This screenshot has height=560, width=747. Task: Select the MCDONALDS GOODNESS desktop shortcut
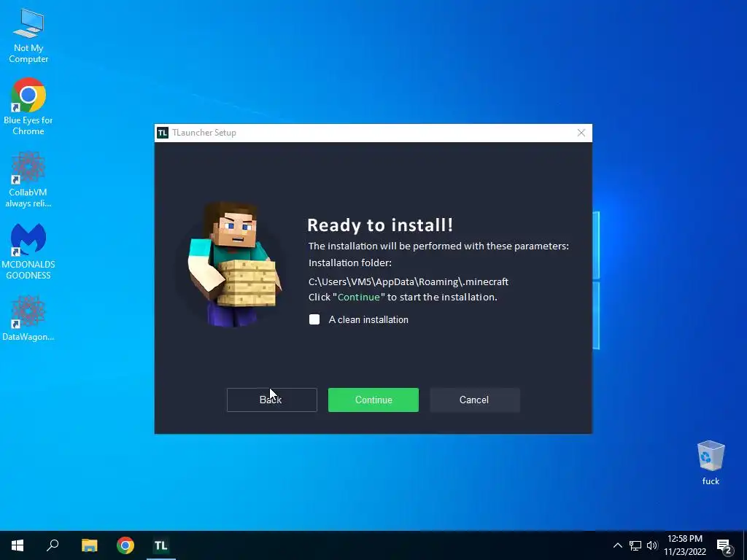28,252
